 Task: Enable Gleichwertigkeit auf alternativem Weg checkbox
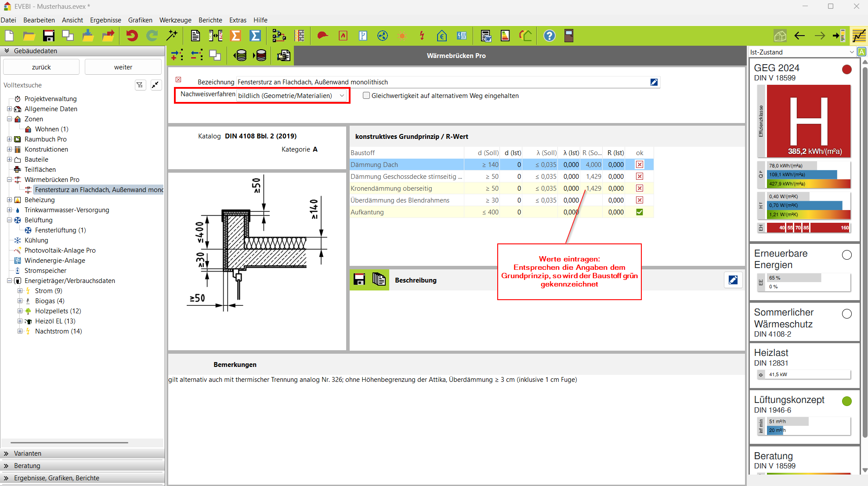(366, 95)
